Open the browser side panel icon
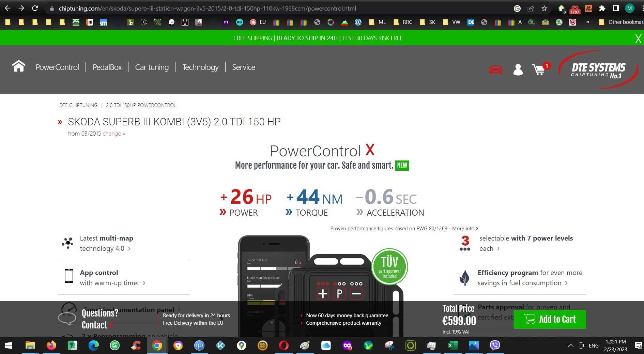This screenshot has height=354, width=644. (x=615, y=9)
